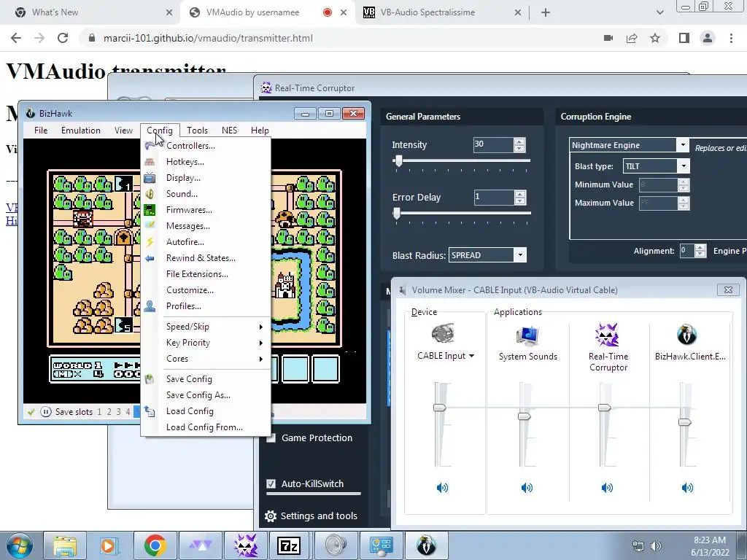Click the browser reload icon
This screenshot has height=560, width=747.
tap(63, 38)
